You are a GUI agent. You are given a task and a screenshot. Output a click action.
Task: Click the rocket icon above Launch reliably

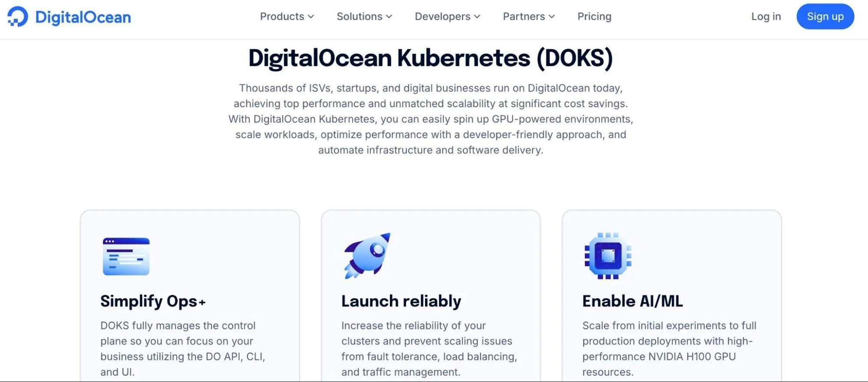pos(367,255)
